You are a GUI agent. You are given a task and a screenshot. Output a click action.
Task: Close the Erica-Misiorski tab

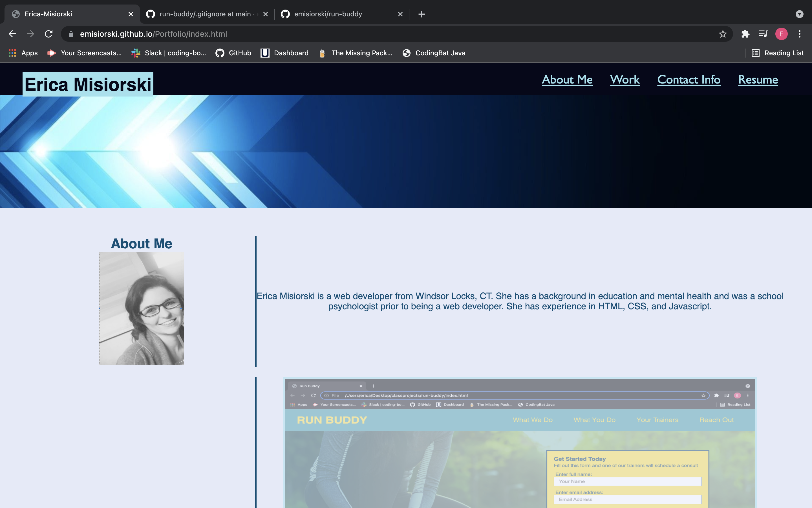[x=131, y=14]
